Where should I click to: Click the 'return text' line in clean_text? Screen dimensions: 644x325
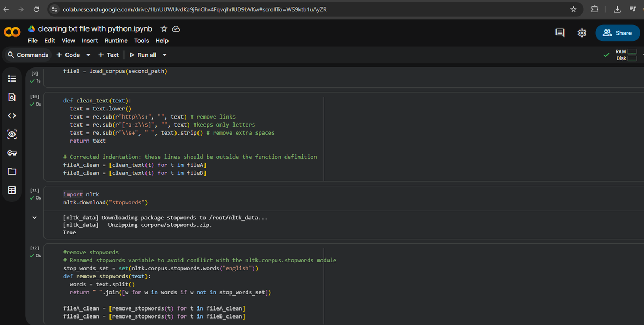pos(87,141)
